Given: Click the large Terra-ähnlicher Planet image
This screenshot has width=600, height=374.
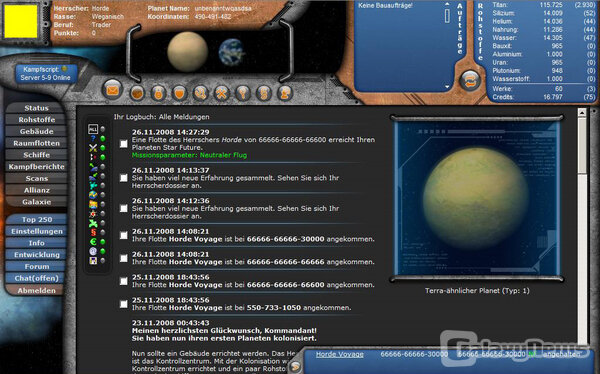Looking at the screenshot, I should click(477, 198).
